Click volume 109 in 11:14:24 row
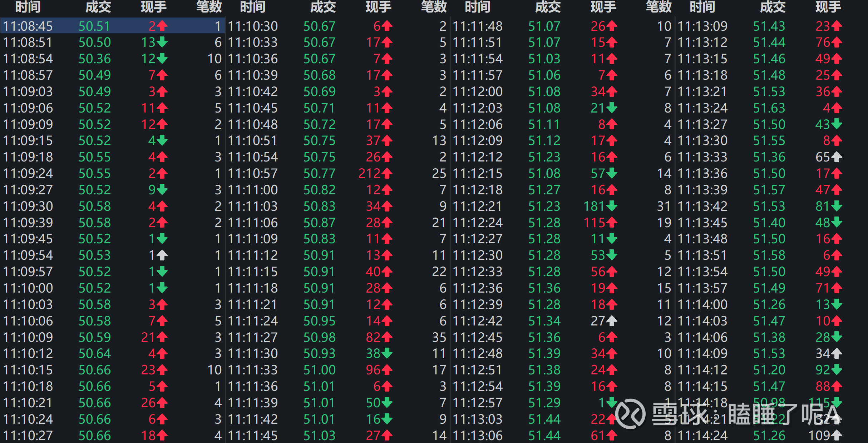Image resolution: width=868 pixels, height=443 pixels. [x=819, y=435]
